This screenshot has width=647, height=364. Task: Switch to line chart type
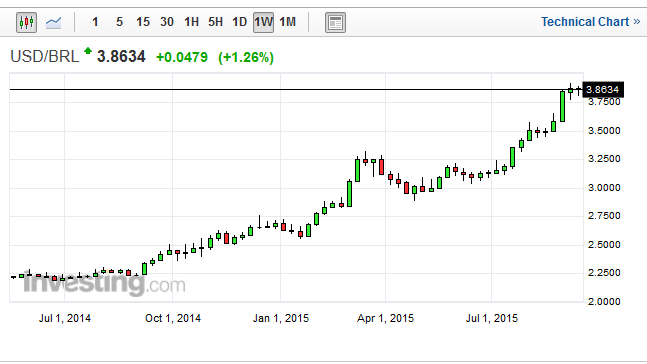pyautogui.click(x=54, y=22)
